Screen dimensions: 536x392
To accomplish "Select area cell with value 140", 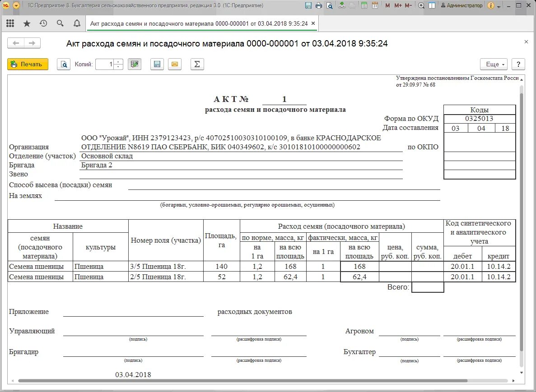I will (222, 266).
